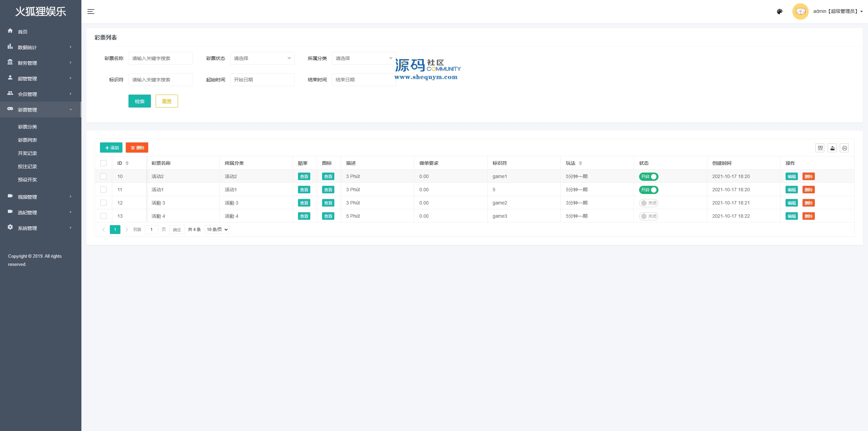Image resolution: width=868 pixels, height=431 pixels.
Task: Turn off status switch for 活动2
Action: click(x=648, y=176)
